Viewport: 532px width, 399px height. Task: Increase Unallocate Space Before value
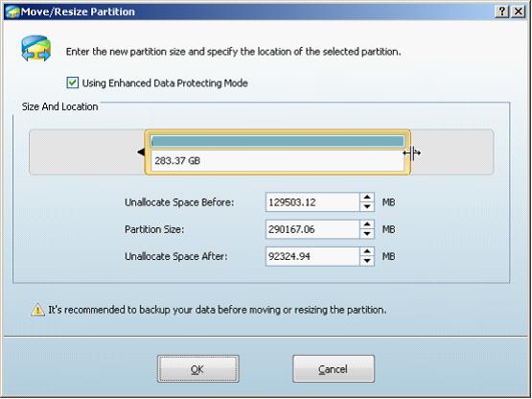pyautogui.click(x=367, y=198)
